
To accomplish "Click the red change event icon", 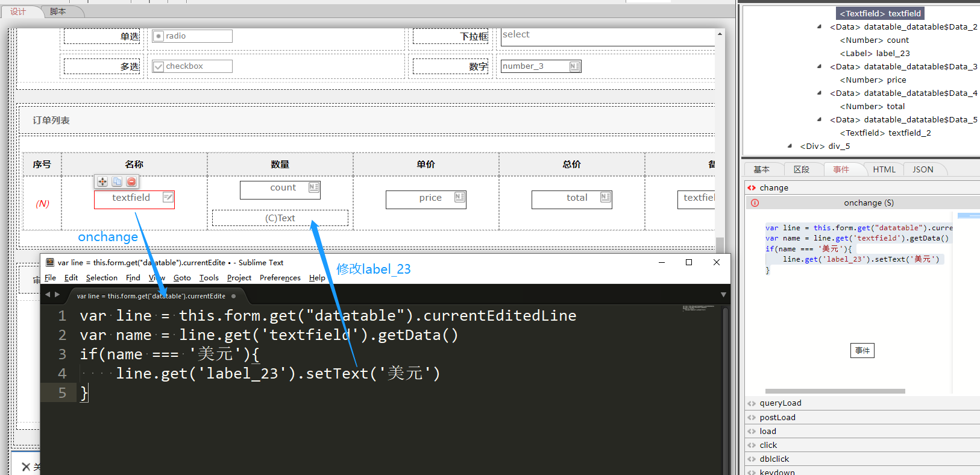I will [x=752, y=187].
